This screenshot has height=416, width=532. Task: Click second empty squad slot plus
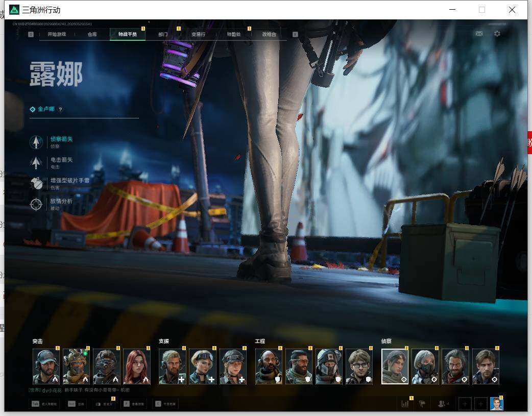click(480, 404)
